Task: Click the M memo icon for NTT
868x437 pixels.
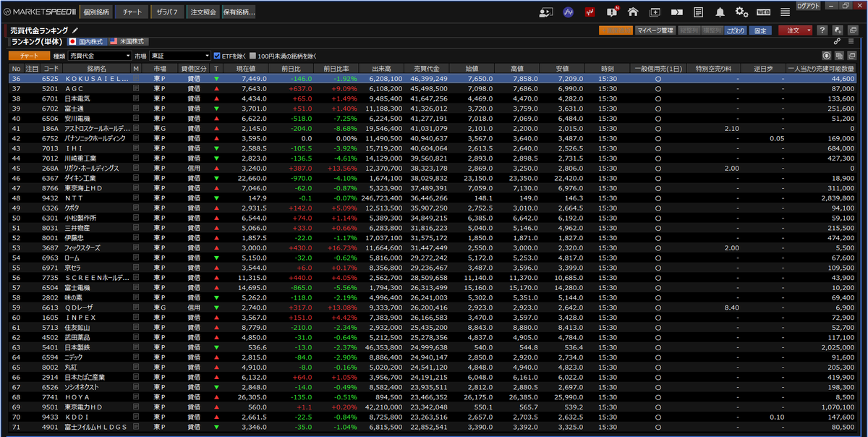Action: point(136,196)
